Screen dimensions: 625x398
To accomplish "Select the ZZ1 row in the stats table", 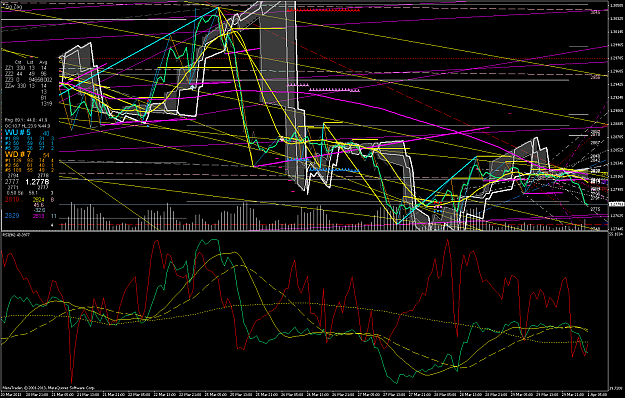I will [x=26, y=68].
